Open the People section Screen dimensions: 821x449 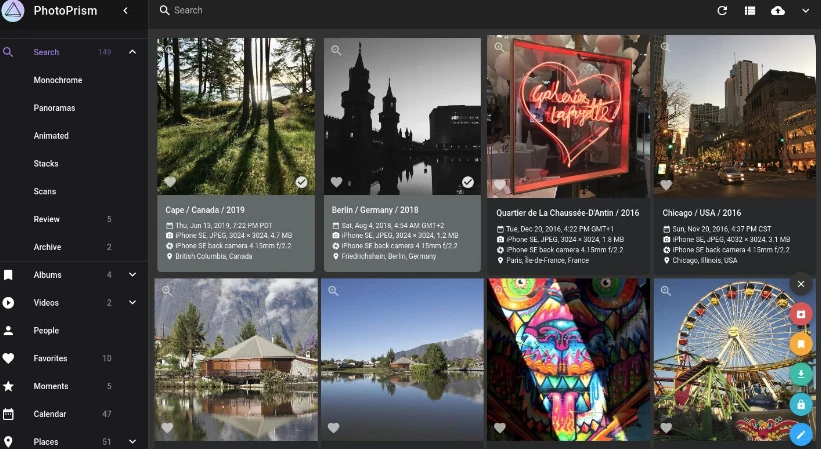[x=46, y=330]
